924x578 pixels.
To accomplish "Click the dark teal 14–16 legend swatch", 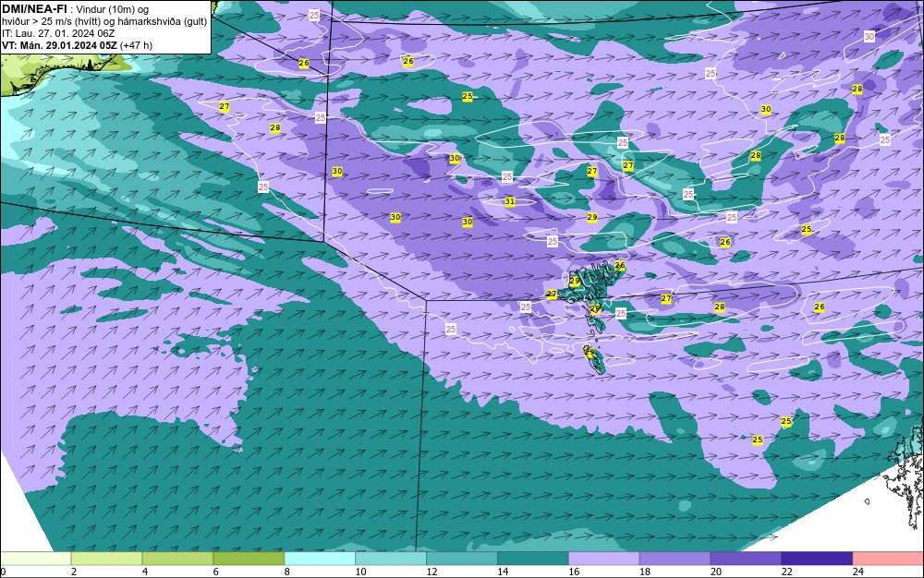I will coord(533,559).
